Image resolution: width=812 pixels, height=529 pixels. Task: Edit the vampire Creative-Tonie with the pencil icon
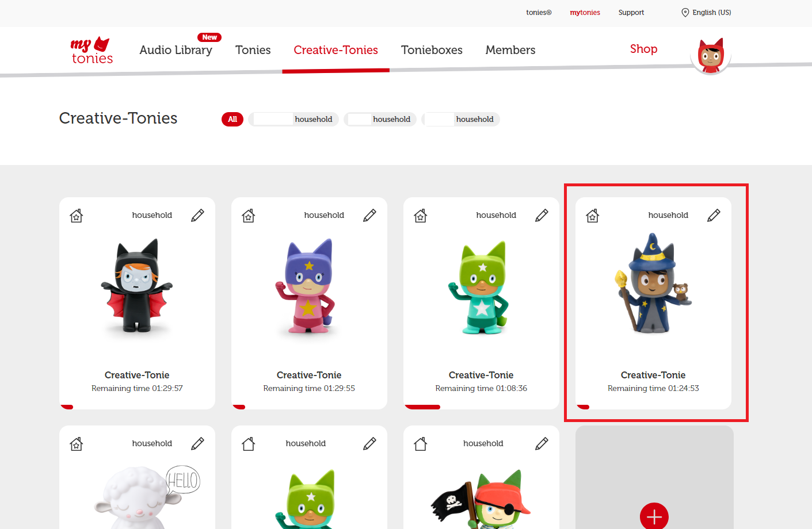(x=197, y=216)
